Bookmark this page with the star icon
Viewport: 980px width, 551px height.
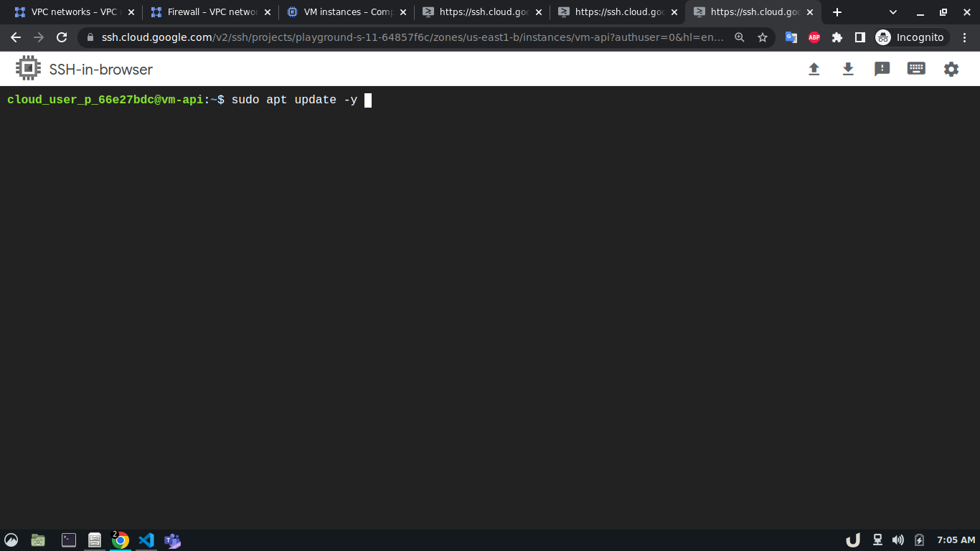click(763, 37)
